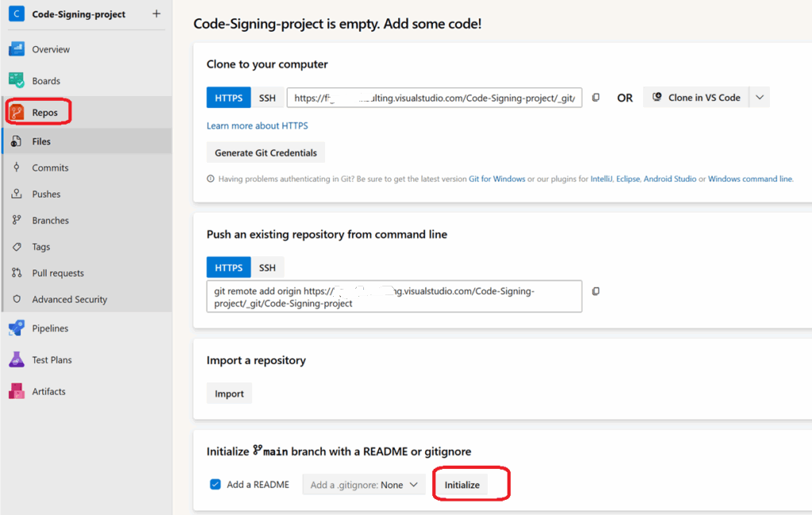Viewport: 812px width, 515px height.
Task: Open the Learn more about HTTPS link
Action: (257, 125)
